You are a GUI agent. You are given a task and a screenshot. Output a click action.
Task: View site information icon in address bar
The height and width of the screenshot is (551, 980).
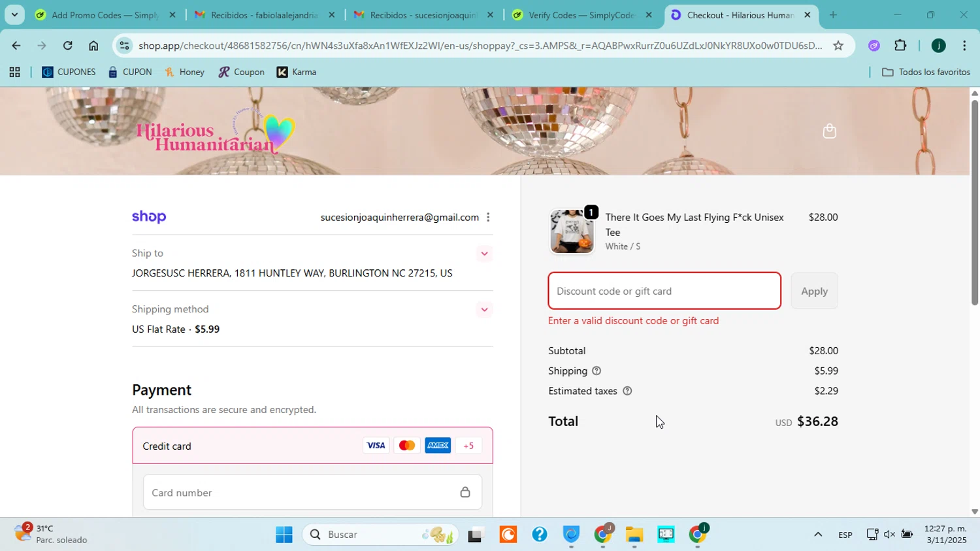124,46
